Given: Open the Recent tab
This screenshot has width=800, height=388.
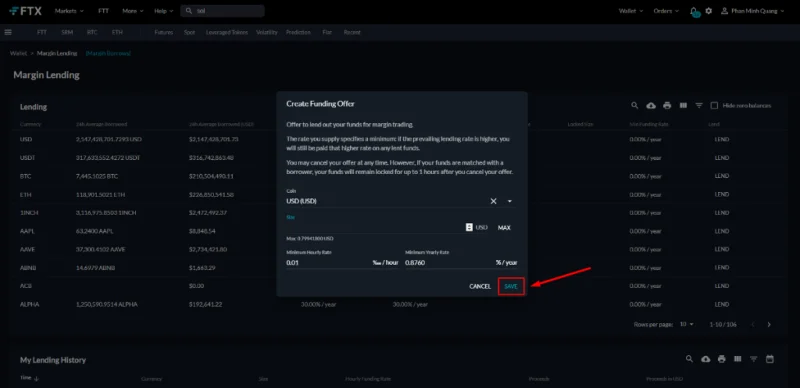Looking at the screenshot, I should [352, 32].
